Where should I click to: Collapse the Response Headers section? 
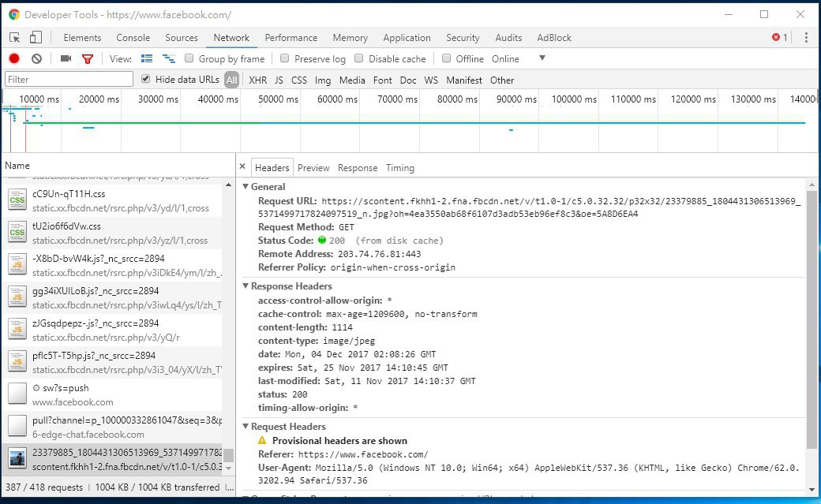point(246,286)
